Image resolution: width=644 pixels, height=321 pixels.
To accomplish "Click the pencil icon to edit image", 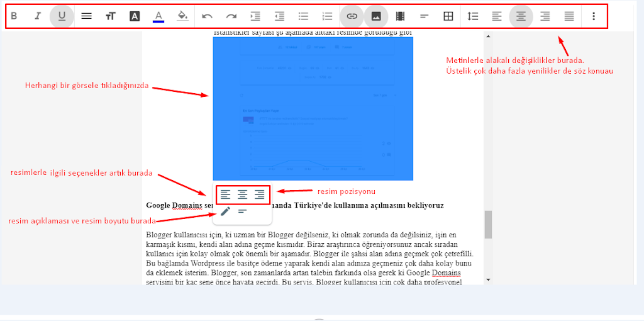I will pos(225,211).
